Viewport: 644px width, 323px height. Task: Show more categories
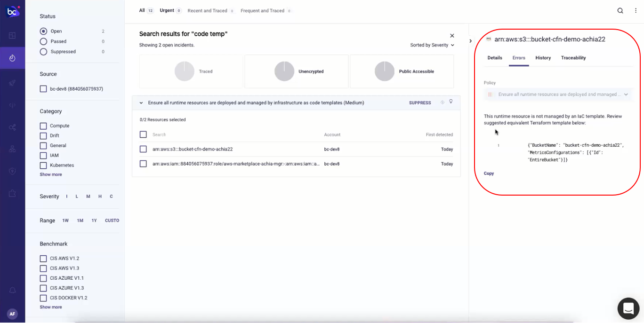click(x=51, y=174)
